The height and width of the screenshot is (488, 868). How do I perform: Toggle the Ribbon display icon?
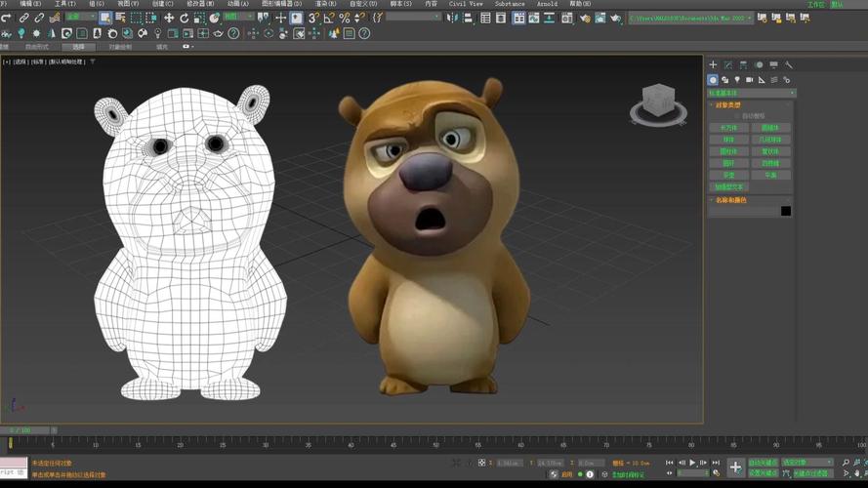[x=518, y=19]
